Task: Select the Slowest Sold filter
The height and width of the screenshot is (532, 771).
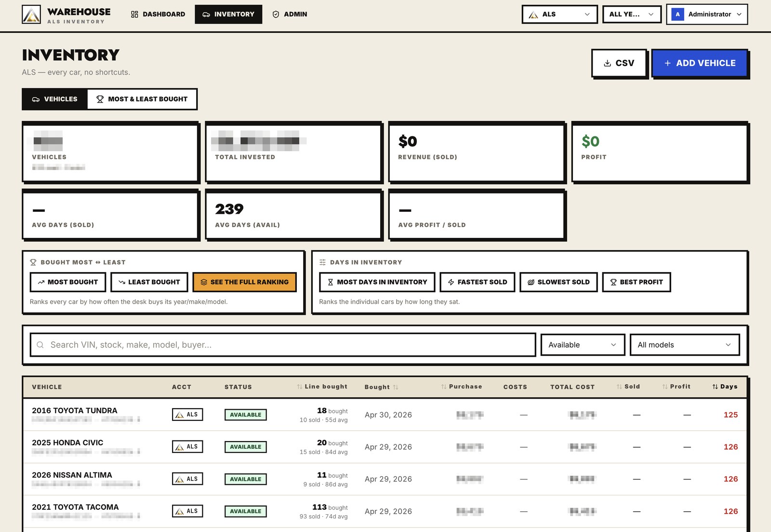Action: [558, 282]
